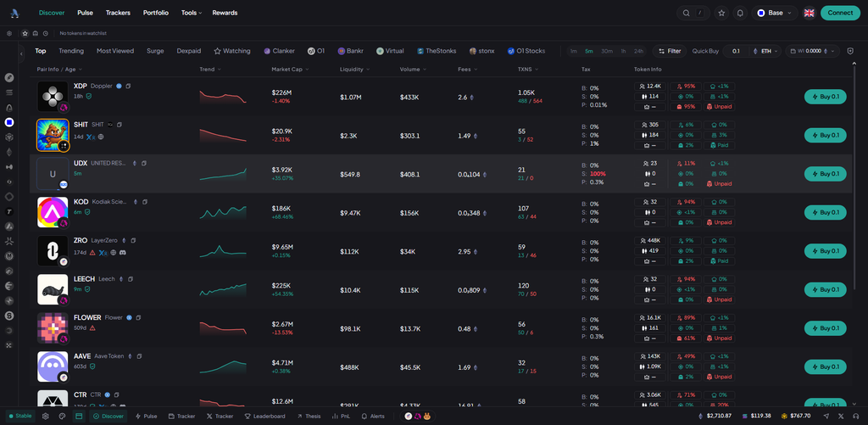
Task: Open the ETH currency dropdown
Action: [x=766, y=51]
